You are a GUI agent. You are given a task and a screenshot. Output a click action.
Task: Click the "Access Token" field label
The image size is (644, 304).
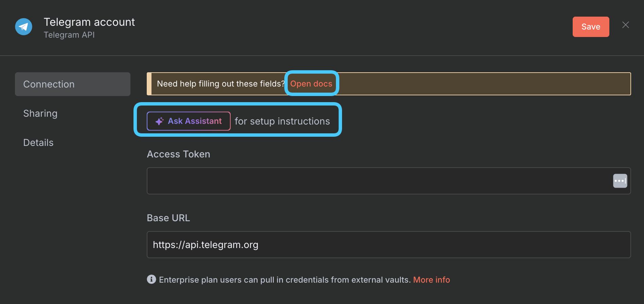tap(179, 154)
